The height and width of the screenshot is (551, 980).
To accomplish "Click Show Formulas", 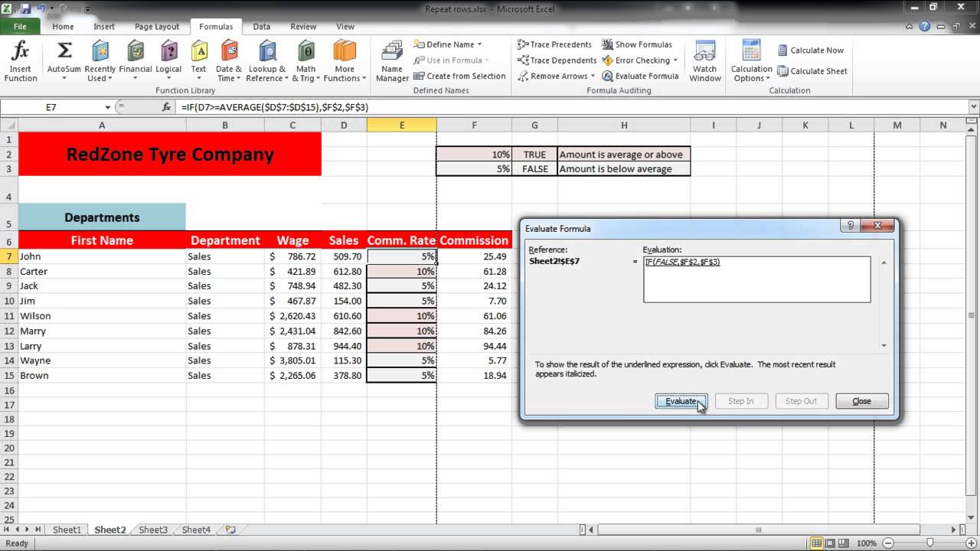I will point(637,44).
